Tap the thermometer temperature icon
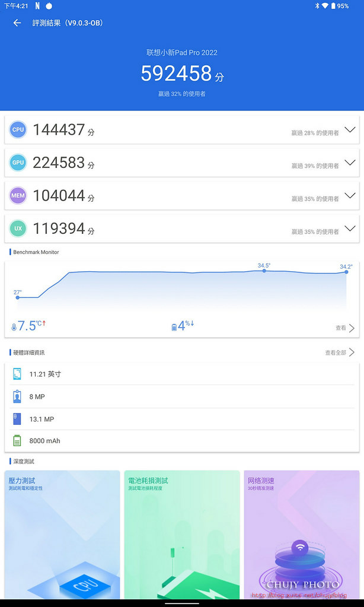This screenshot has width=364, height=607. coord(14,328)
